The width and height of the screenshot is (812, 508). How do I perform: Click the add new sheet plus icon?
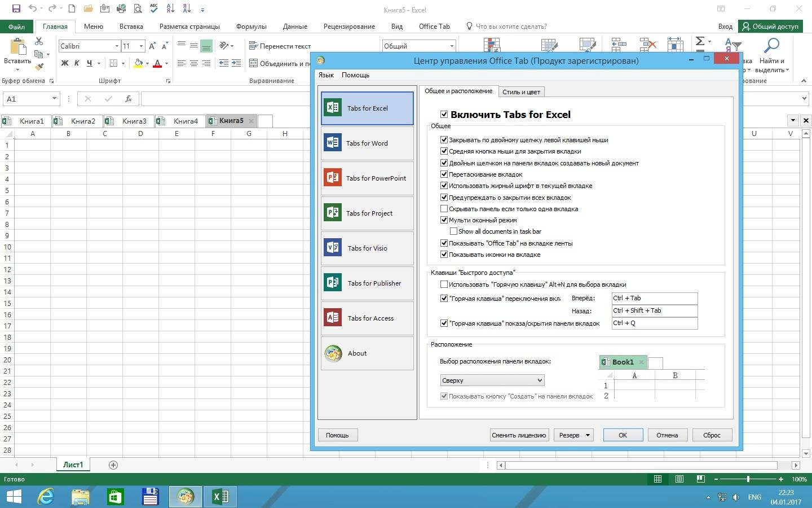click(x=113, y=465)
